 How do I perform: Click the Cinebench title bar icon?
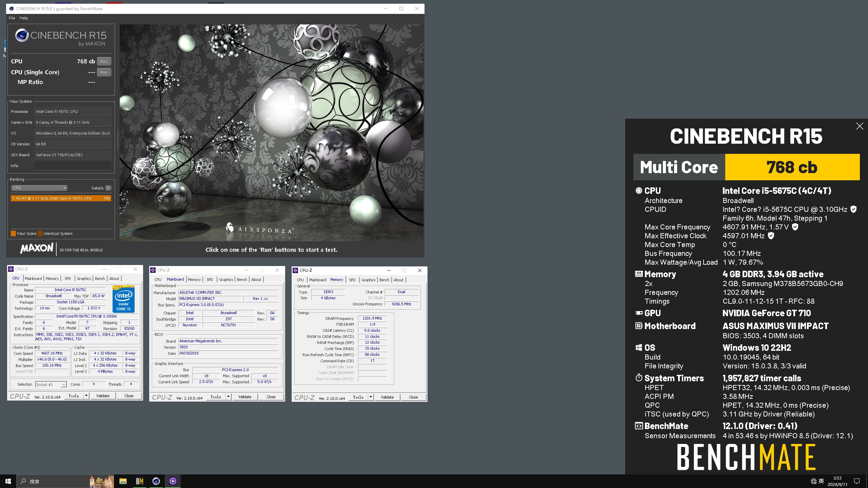(12, 9)
